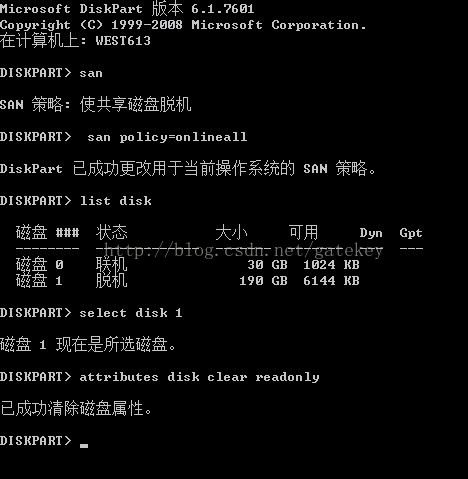The height and width of the screenshot is (479, 468).
Task: Click 'attributes disk clear readonly' command
Action: (199, 377)
